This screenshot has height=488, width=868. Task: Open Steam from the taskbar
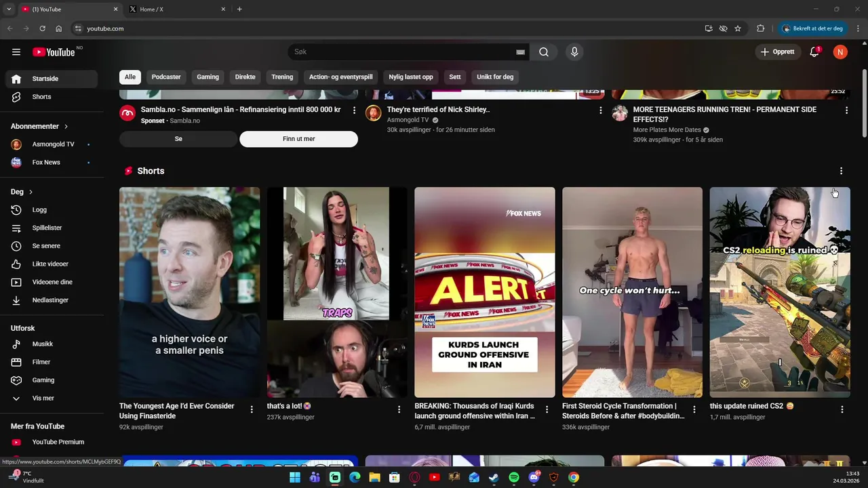(494, 477)
